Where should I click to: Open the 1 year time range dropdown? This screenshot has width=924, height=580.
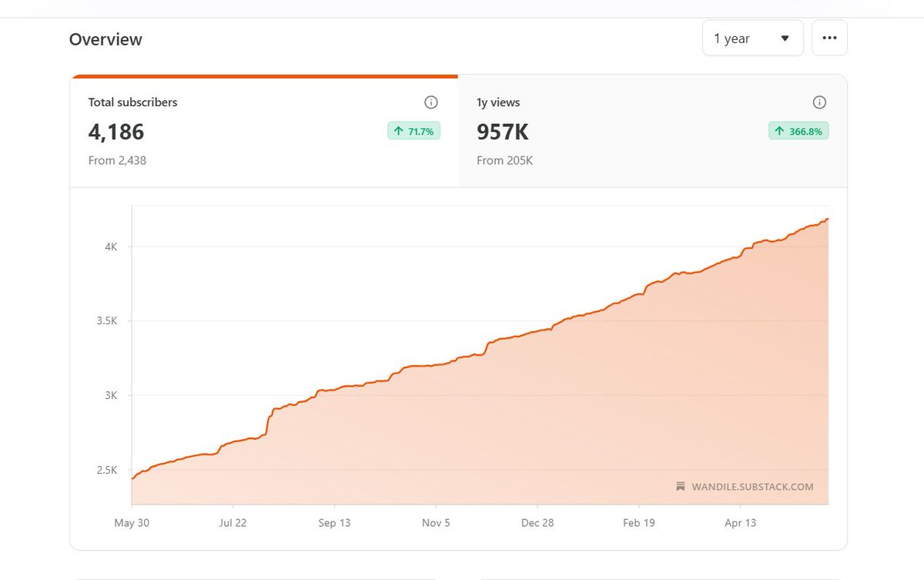752,39
